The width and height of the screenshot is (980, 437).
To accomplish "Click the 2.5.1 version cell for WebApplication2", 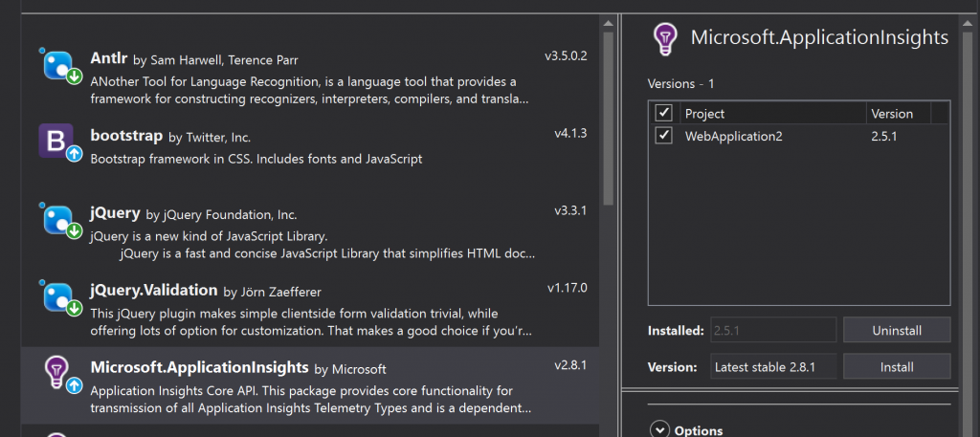I will point(883,136).
